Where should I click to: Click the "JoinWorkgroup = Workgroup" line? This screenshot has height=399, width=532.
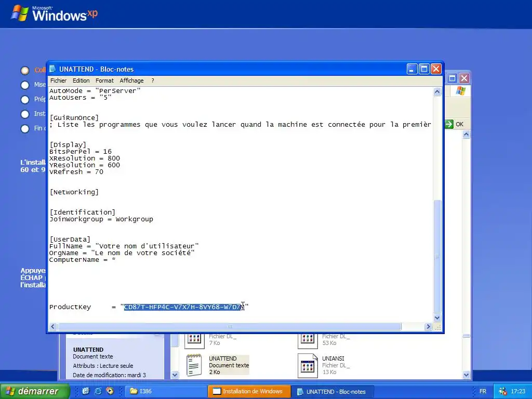pos(101,219)
